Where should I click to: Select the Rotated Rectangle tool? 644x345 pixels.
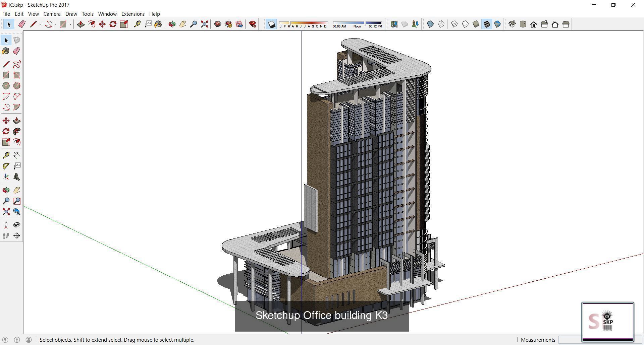coord(17,75)
